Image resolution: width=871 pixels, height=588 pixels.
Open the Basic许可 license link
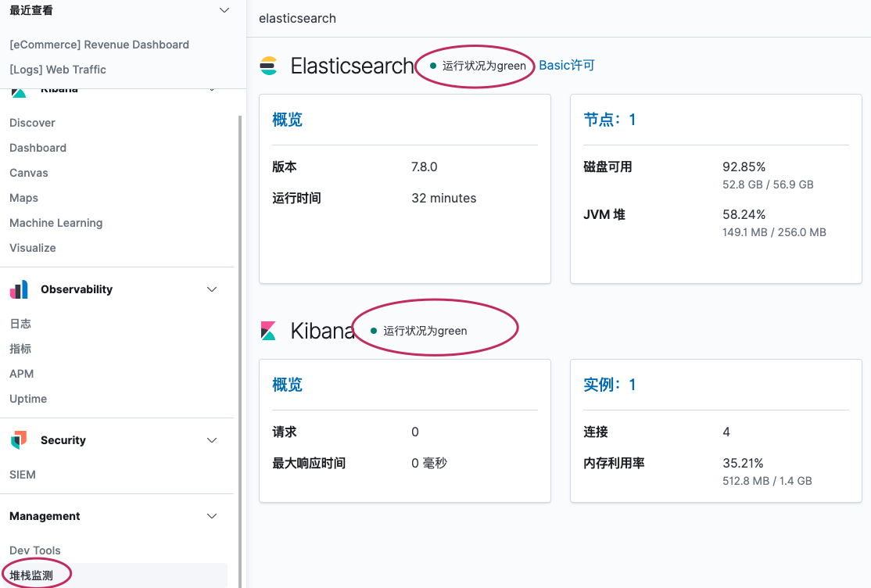pos(566,66)
